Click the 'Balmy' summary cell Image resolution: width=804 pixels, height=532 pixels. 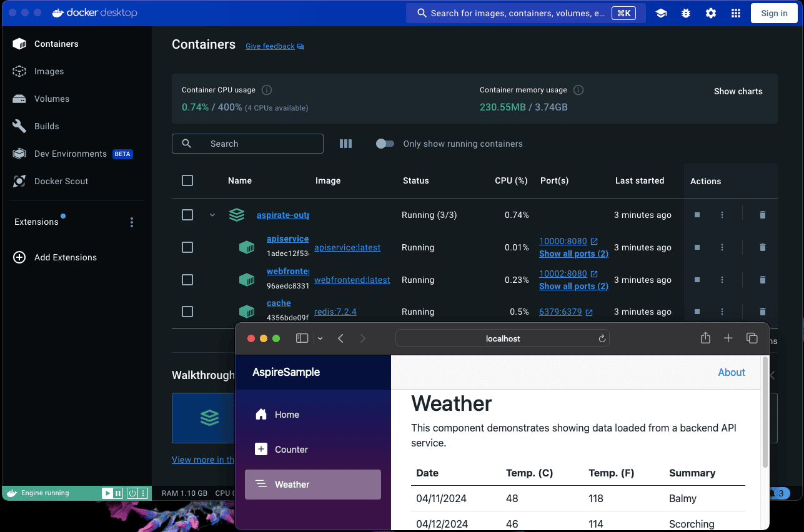683,498
